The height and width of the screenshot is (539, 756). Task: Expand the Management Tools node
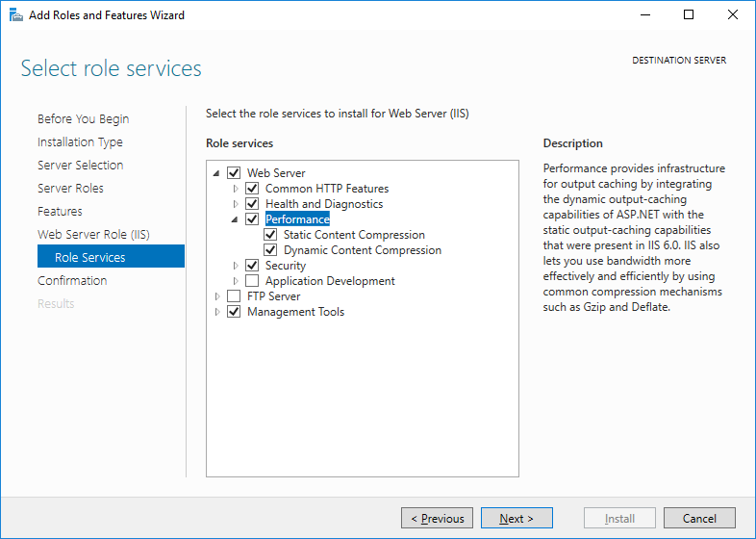tap(217, 312)
